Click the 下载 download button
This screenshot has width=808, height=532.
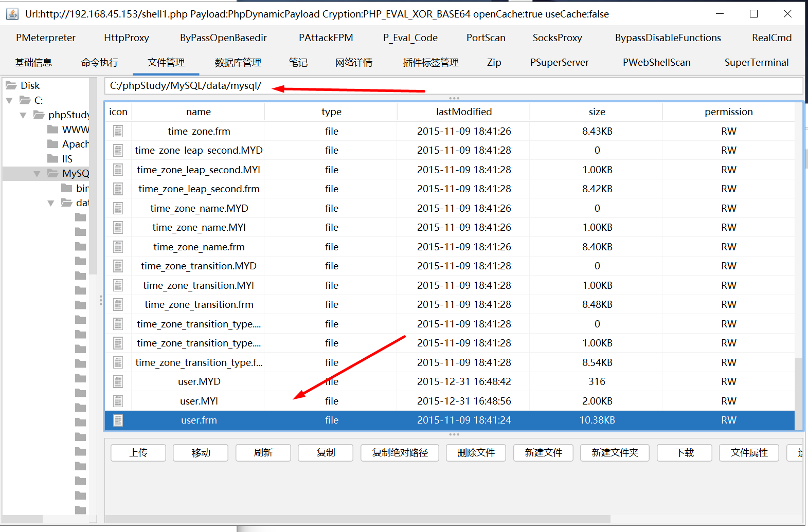[x=685, y=452]
